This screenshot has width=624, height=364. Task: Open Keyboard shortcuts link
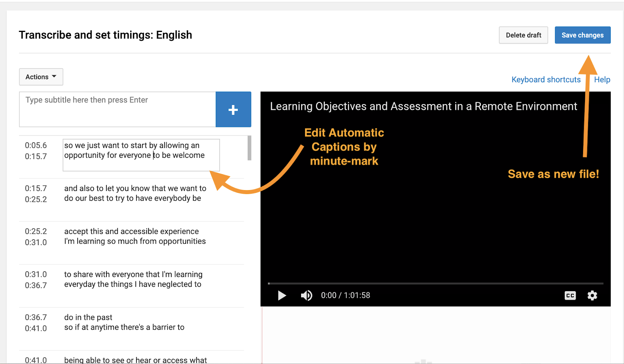click(x=546, y=80)
